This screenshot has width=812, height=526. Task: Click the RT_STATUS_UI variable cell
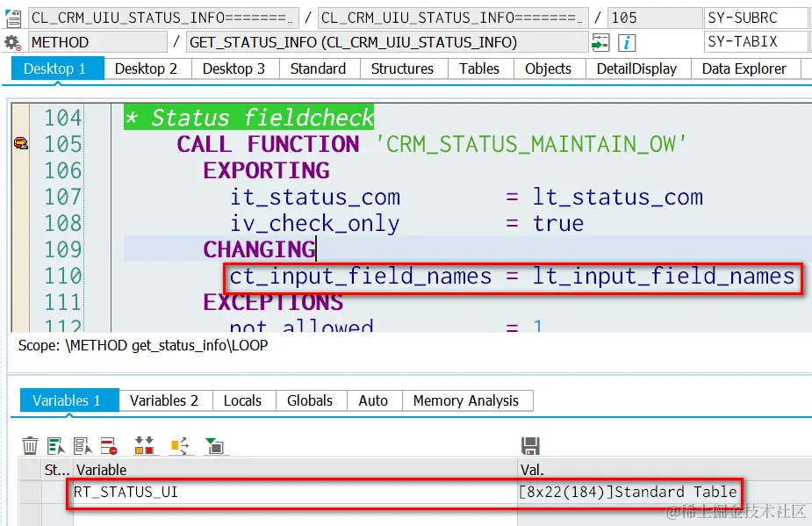tap(295, 492)
